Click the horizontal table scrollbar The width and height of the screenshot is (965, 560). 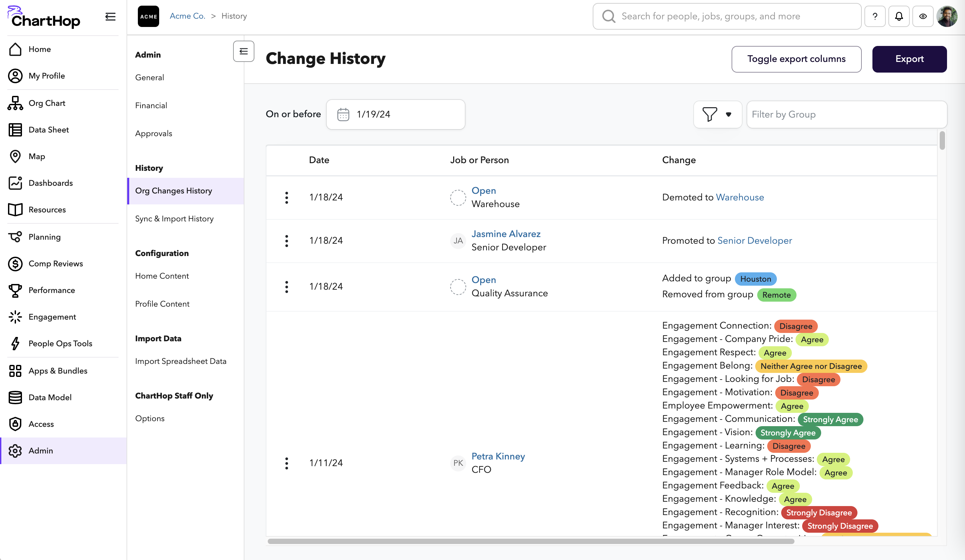pyautogui.click(x=530, y=541)
